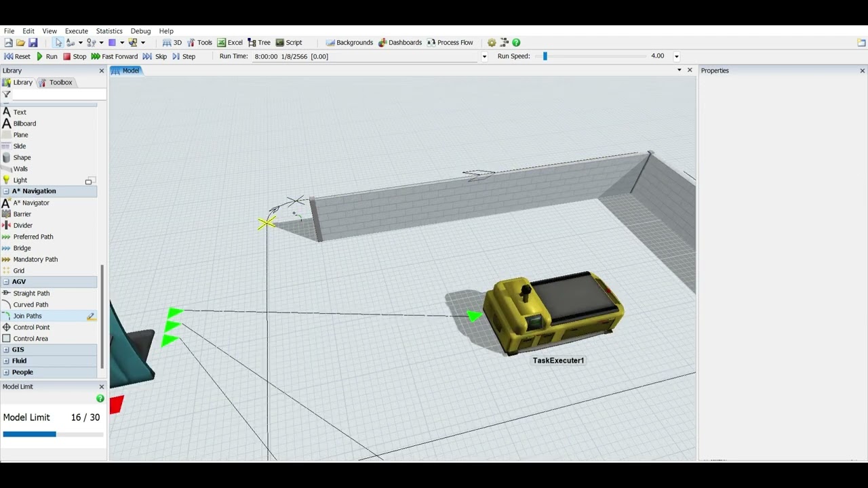Click the Skip button

(155, 56)
